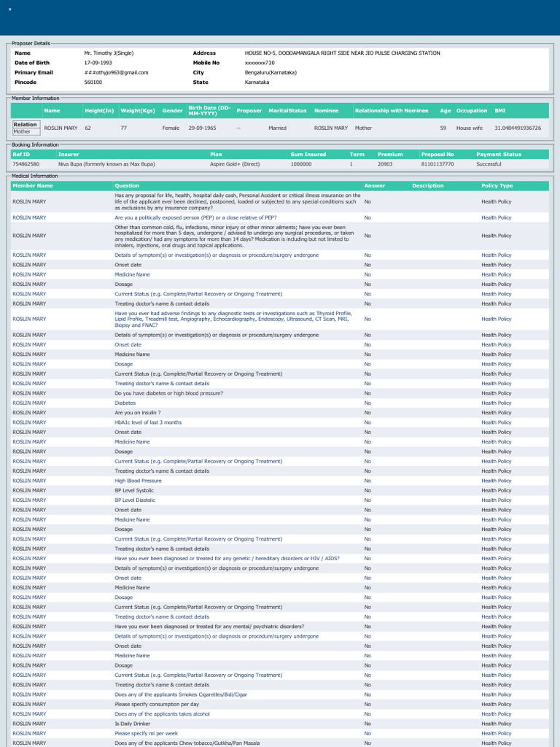The image size is (560, 747).
Task: Select member birth date 29-09-1965
Action: pos(202,128)
